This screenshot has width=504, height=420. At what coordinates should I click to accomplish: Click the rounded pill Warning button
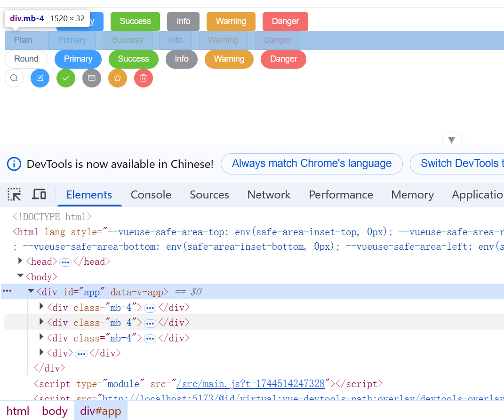tap(229, 59)
